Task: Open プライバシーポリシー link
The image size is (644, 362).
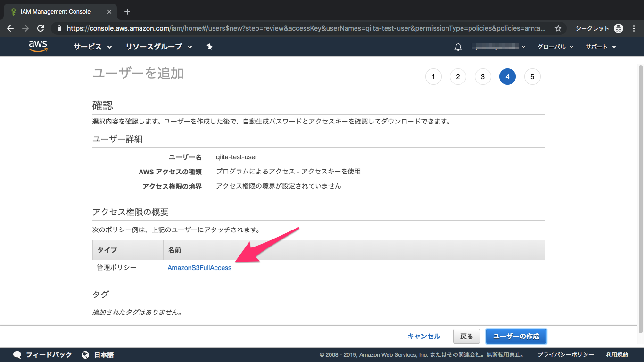Action: pos(566,355)
